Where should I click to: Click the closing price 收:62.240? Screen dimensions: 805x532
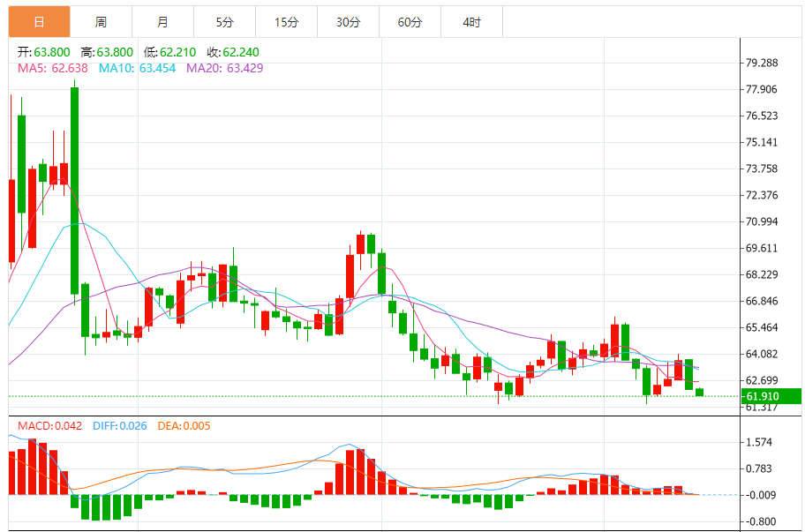point(233,52)
